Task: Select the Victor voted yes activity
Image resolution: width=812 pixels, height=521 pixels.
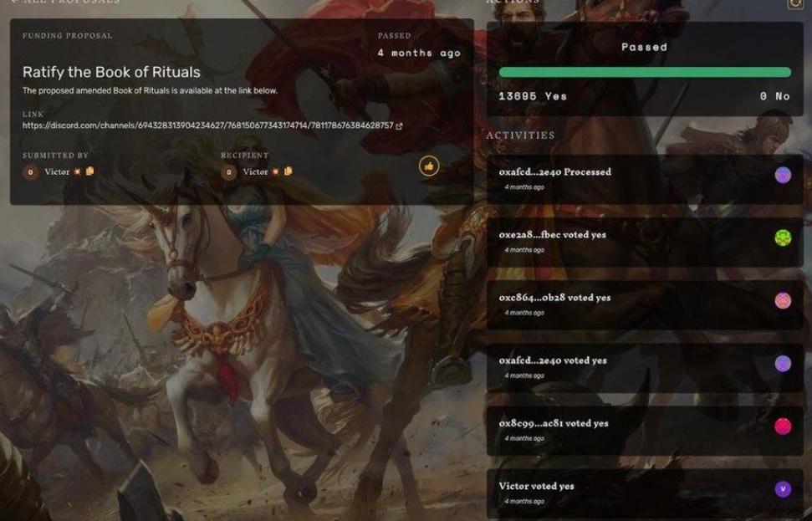Action: point(645,493)
